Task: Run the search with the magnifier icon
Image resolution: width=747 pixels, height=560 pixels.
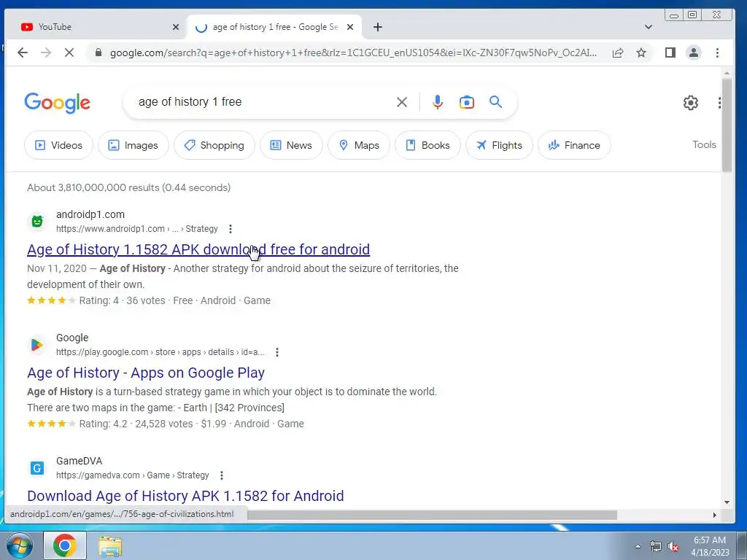Action: (x=495, y=102)
